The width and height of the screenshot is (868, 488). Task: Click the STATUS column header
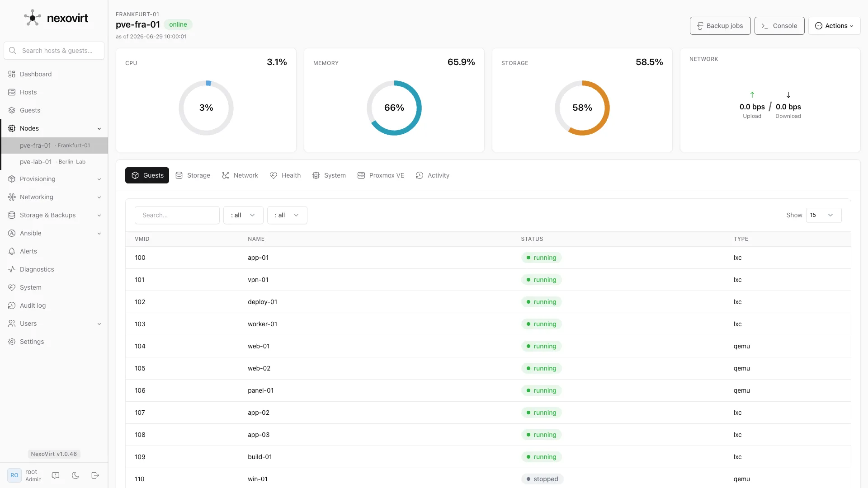[532, 239]
